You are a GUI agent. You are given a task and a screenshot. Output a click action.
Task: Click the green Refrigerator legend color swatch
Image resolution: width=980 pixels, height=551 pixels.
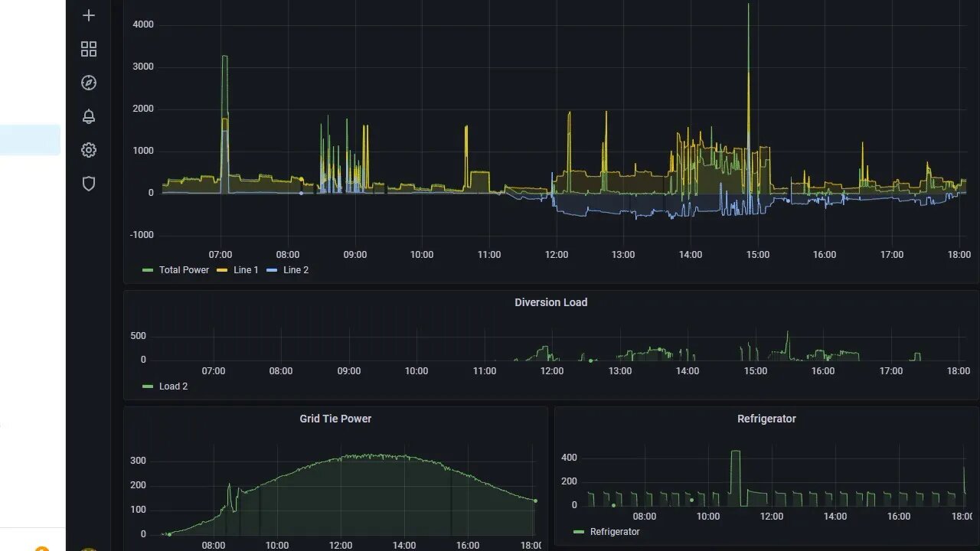click(579, 532)
